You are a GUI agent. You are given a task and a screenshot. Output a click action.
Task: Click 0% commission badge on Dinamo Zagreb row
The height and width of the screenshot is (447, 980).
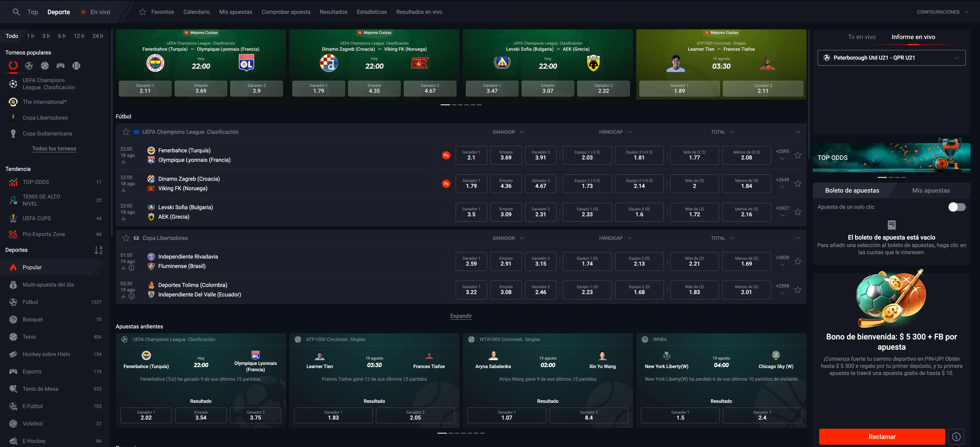click(446, 184)
